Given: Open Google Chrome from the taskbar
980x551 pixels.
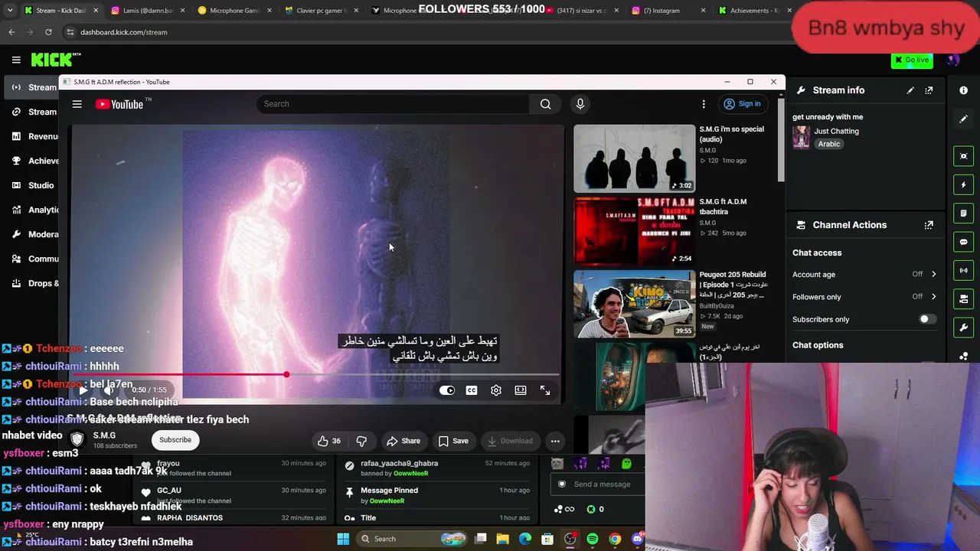Looking at the screenshot, I should (x=615, y=539).
